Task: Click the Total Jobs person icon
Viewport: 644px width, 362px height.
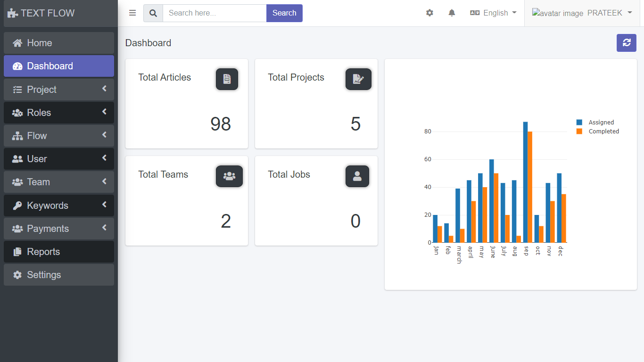Action: 357,176
